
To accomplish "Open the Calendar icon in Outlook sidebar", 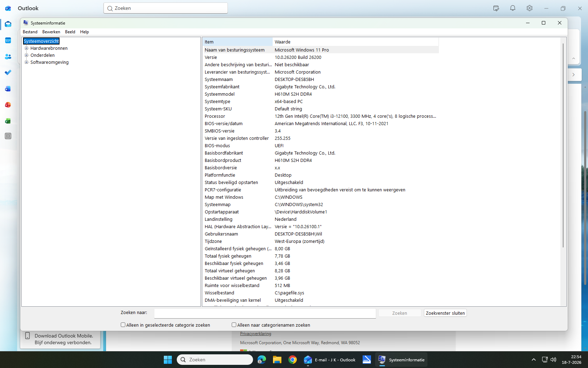I will 8,40.
